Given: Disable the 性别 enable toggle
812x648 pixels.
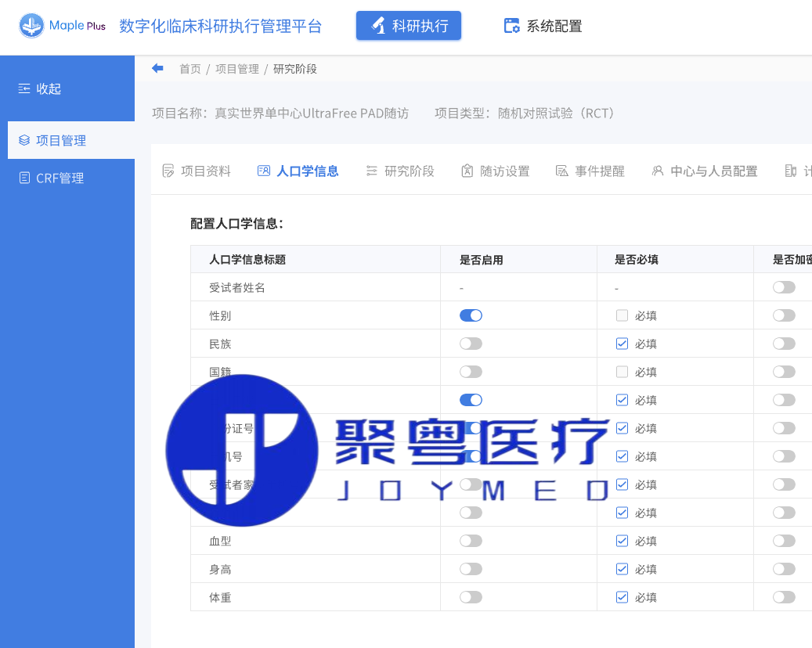Looking at the screenshot, I should [471, 315].
